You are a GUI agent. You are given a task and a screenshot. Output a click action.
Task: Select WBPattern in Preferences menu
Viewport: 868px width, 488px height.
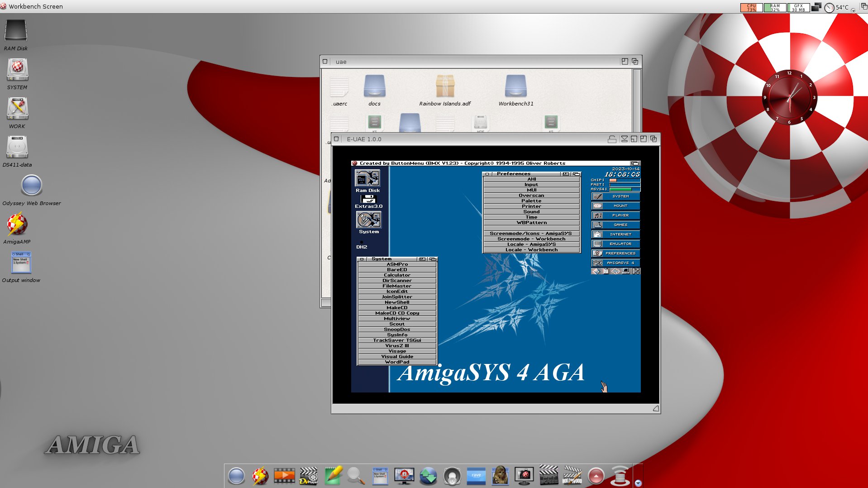click(531, 223)
